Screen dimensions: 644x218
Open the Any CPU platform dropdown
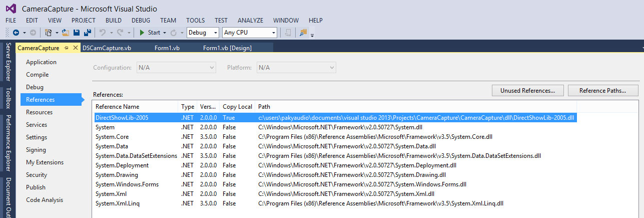click(250, 33)
